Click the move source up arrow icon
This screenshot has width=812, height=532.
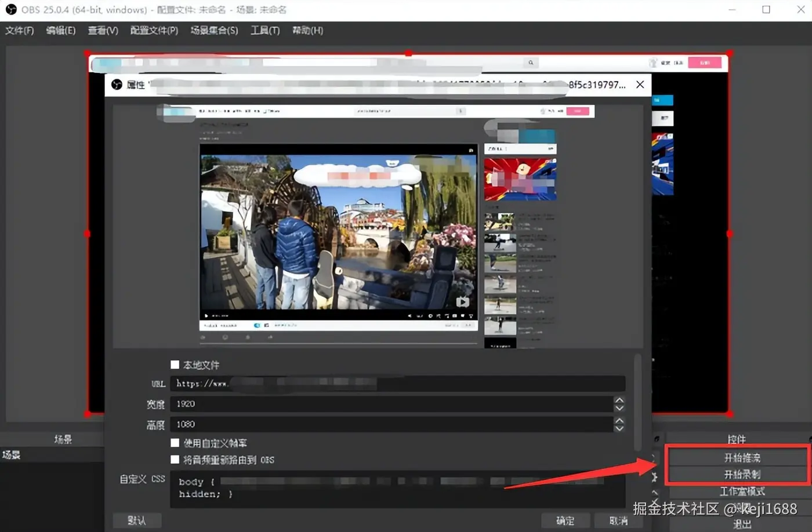655,493
